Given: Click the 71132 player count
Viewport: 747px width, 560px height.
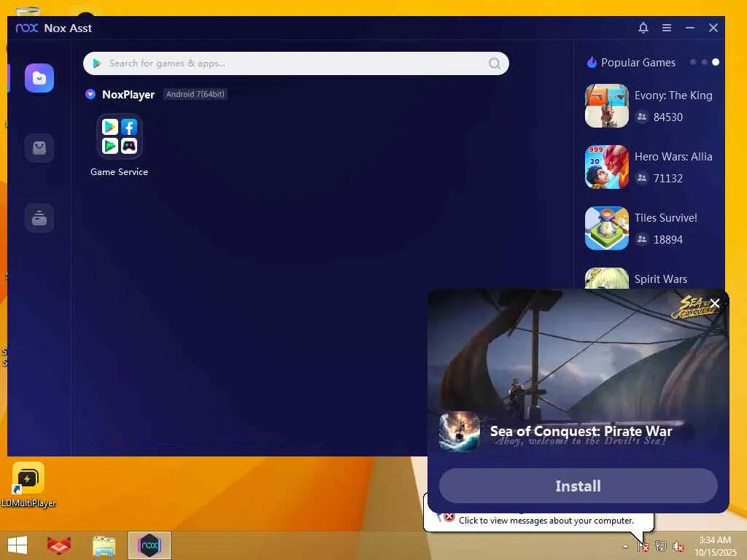Looking at the screenshot, I should click(668, 179).
